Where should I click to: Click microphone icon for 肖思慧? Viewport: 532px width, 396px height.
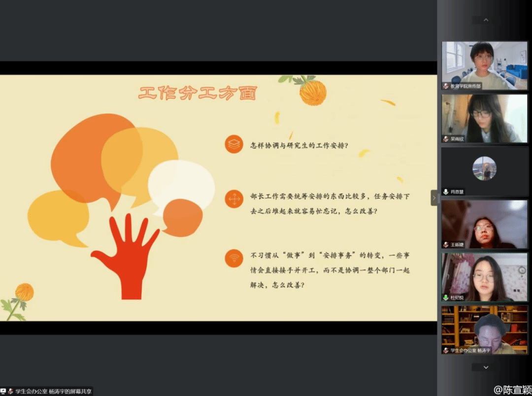(446, 192)
